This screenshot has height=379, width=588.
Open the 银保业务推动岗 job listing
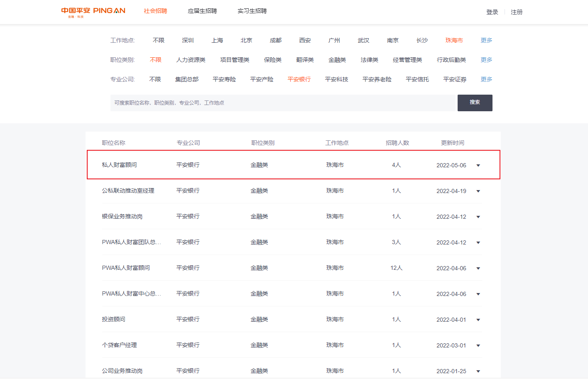(122, 216)
